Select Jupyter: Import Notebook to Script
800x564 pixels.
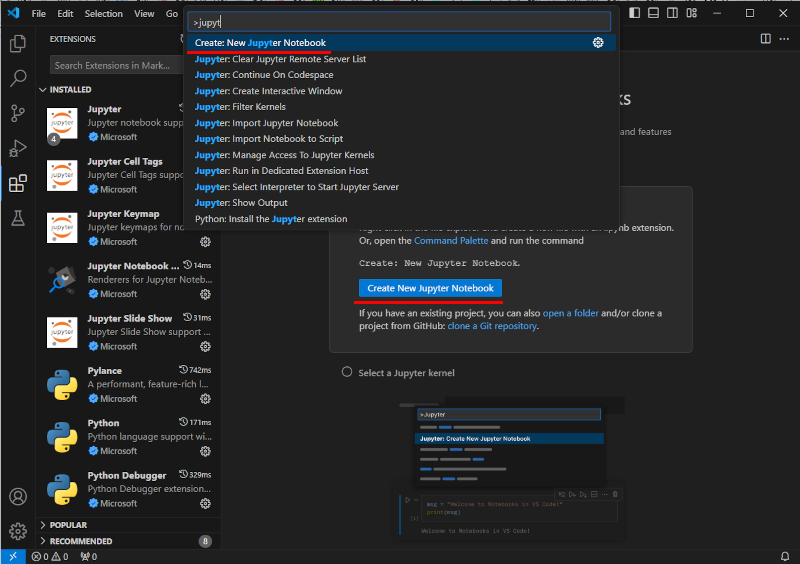pyautogui.click(x=401, y=139)
